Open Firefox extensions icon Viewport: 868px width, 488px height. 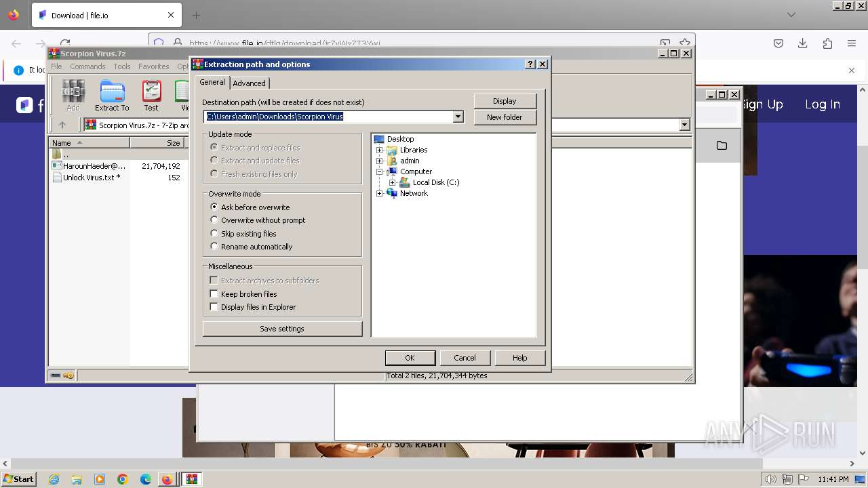[x=827, y=43]
